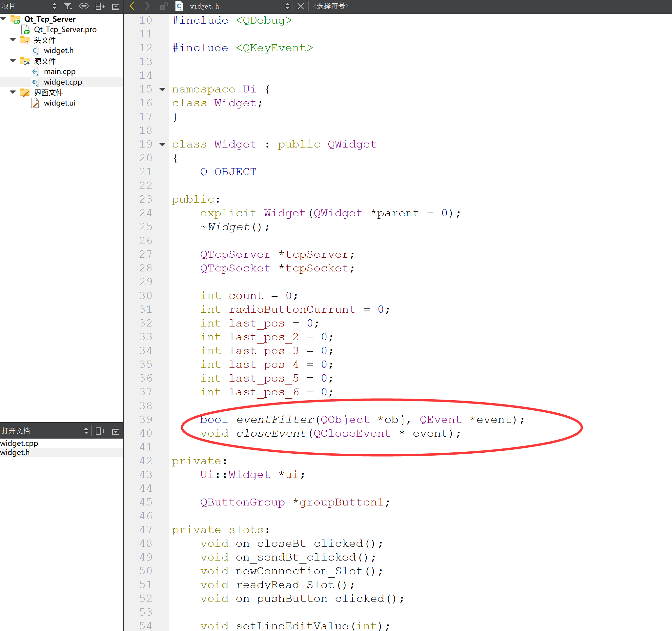The image size is (672, 631).
Task: Close the widget.h document with X
Action: 300,6
